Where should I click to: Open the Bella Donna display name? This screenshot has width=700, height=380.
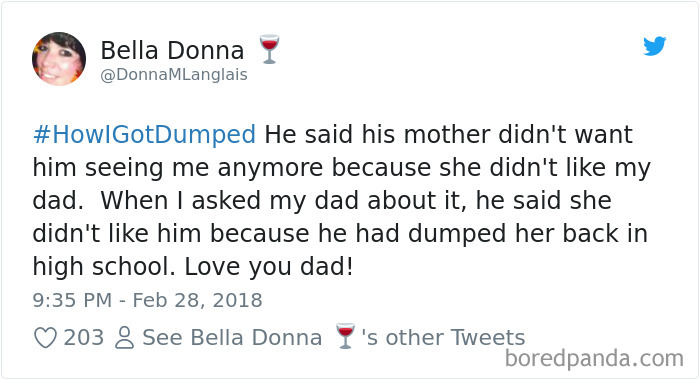[x=172, y=50]
